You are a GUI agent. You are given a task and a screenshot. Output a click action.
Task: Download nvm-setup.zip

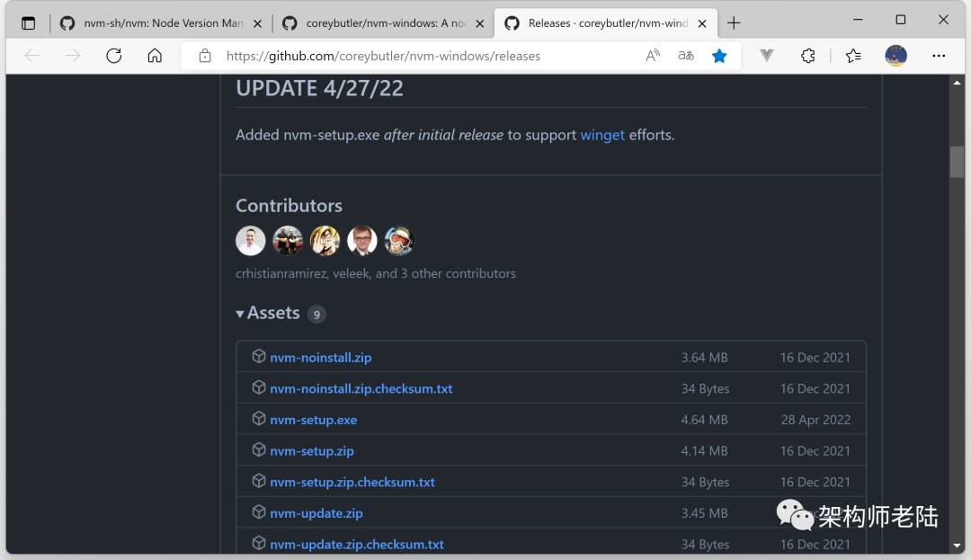click(x=312, y=451)
